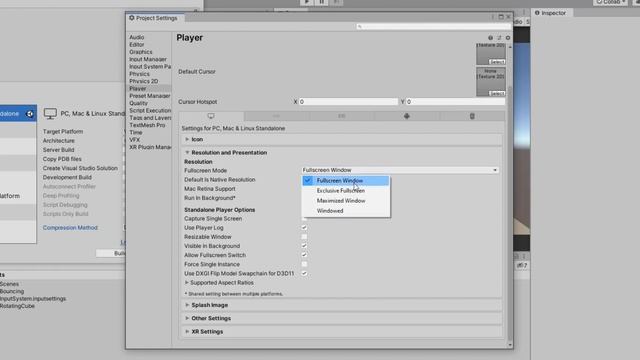The width and height of the screenshot is (640, 360).
Task: Click the search magnifier in Project Settings
Action: (360, 27)
